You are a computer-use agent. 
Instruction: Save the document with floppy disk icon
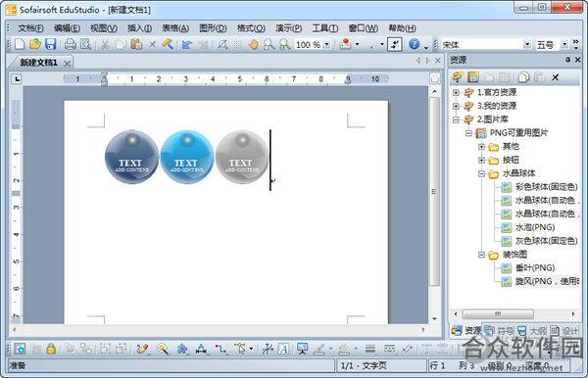(x=50, y=45)
